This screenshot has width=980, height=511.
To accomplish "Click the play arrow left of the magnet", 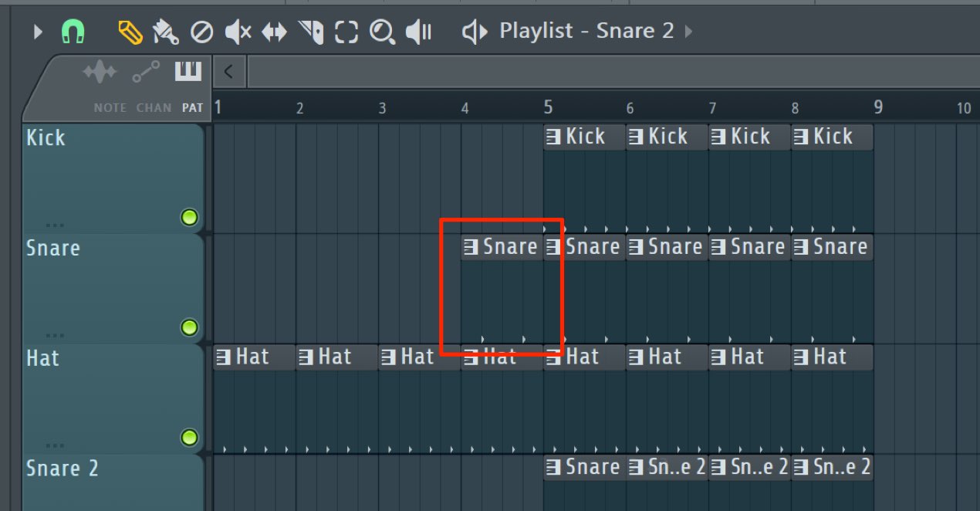I will tap(38, 32).
